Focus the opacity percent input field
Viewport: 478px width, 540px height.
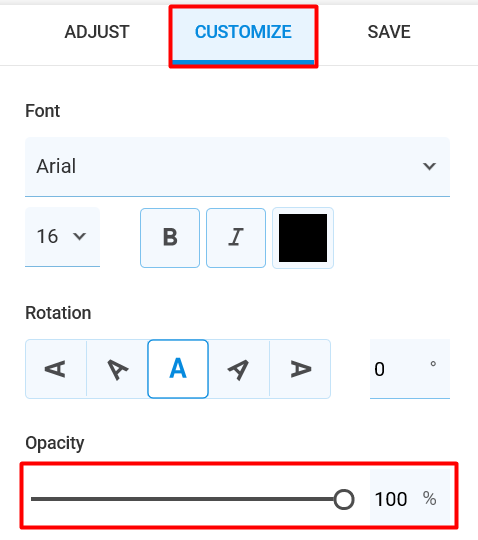point(410,499)
